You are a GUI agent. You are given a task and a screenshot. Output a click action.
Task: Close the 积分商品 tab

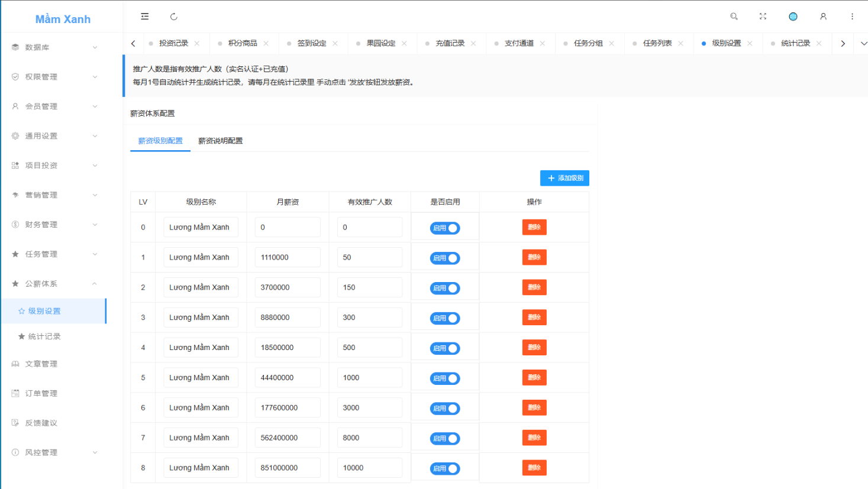(x=266, y=43)
